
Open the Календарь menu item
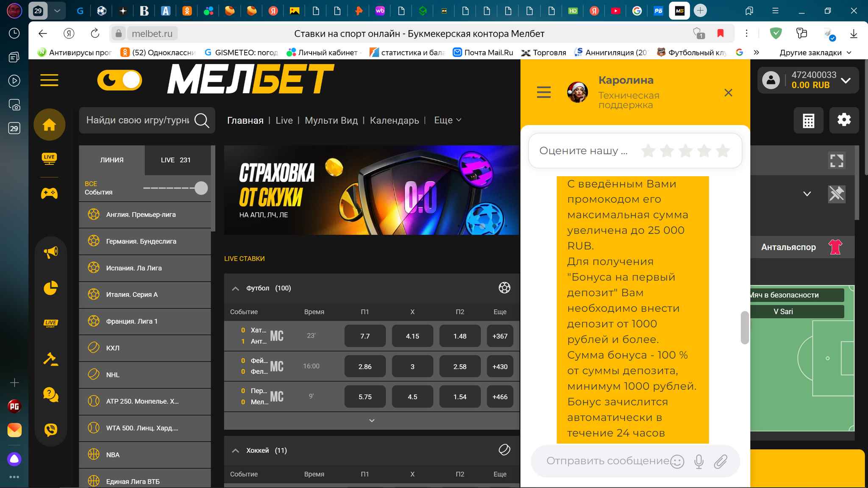point(394,121)
